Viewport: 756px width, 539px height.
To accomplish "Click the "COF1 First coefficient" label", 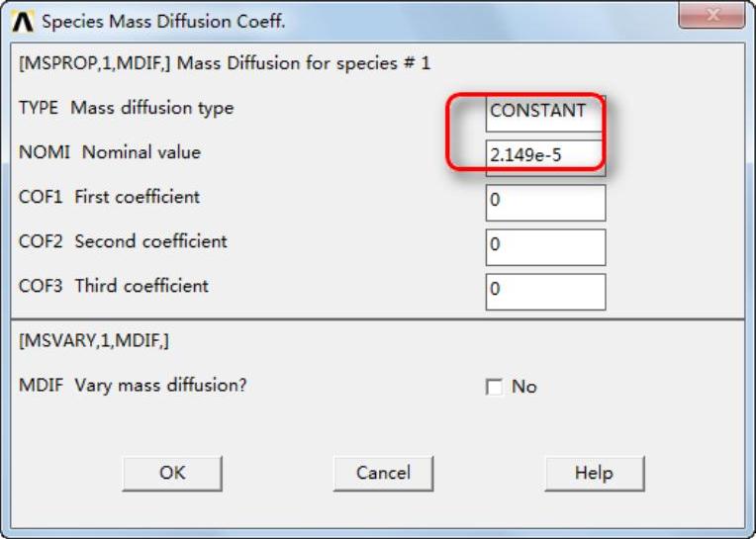I will click(x=109, y=197).
